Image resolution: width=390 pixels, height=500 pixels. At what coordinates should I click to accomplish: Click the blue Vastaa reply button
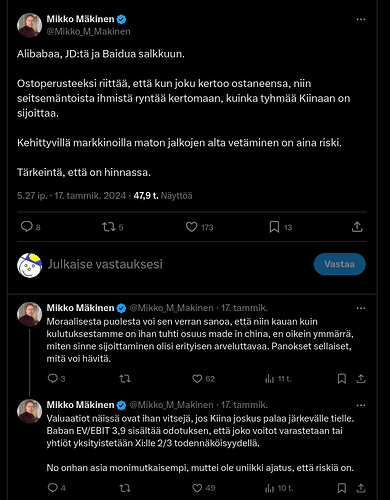[339, 264]
